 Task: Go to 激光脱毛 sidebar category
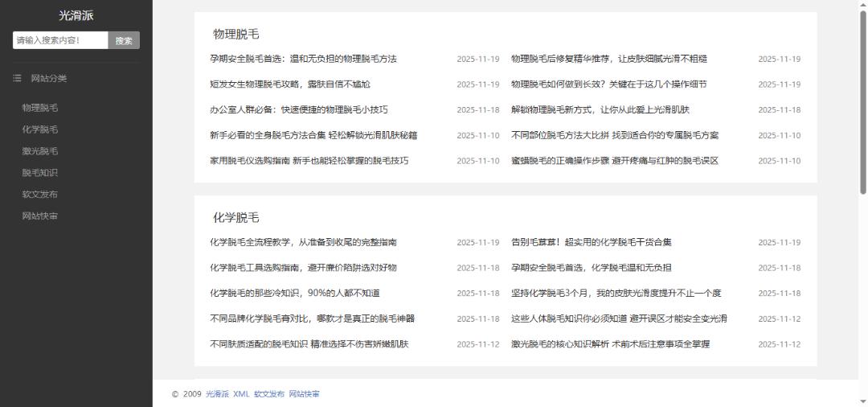[40, 151]
